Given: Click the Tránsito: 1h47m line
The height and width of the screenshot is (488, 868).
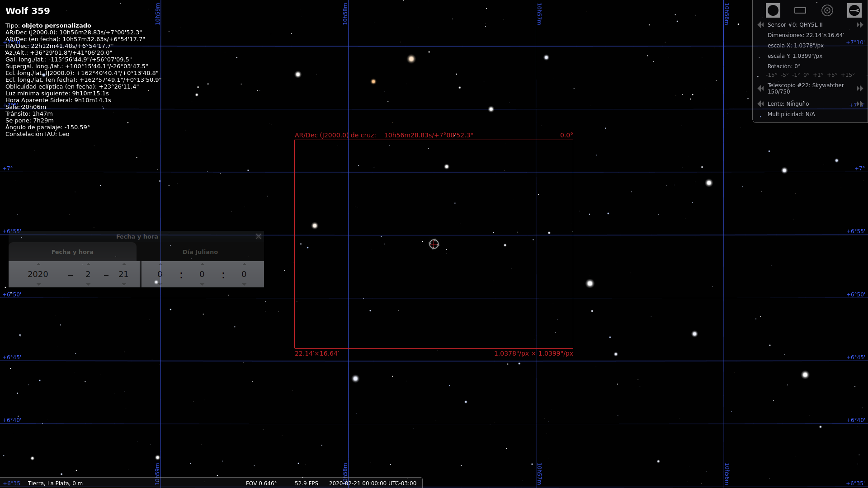Looking at the screenshot, I should 29,114.
